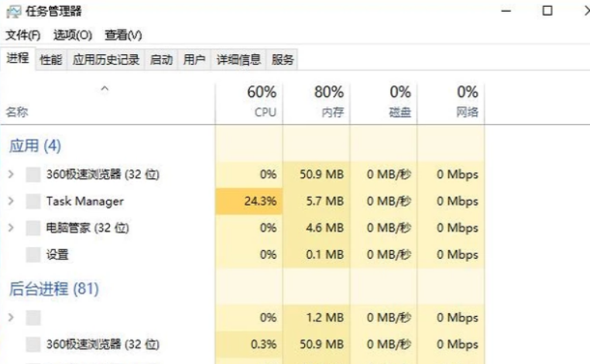Viewport: 590px width, 364px height.
Task: Open the 查看(V) menu
Action: (x=123, y=36)
